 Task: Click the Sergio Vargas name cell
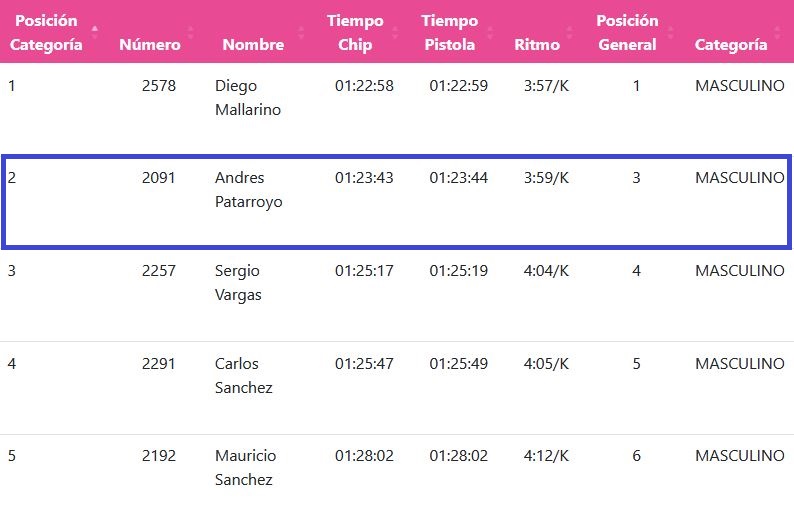tap(239, 283)
